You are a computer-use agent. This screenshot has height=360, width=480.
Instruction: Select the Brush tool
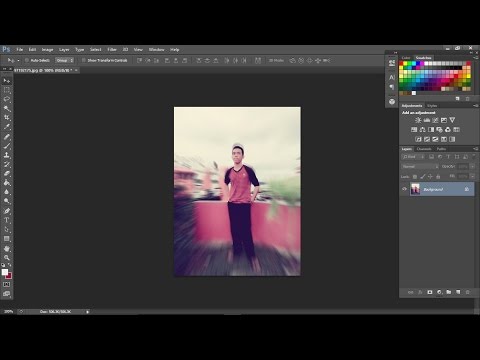pyautogui.click(x=7, y=146)
